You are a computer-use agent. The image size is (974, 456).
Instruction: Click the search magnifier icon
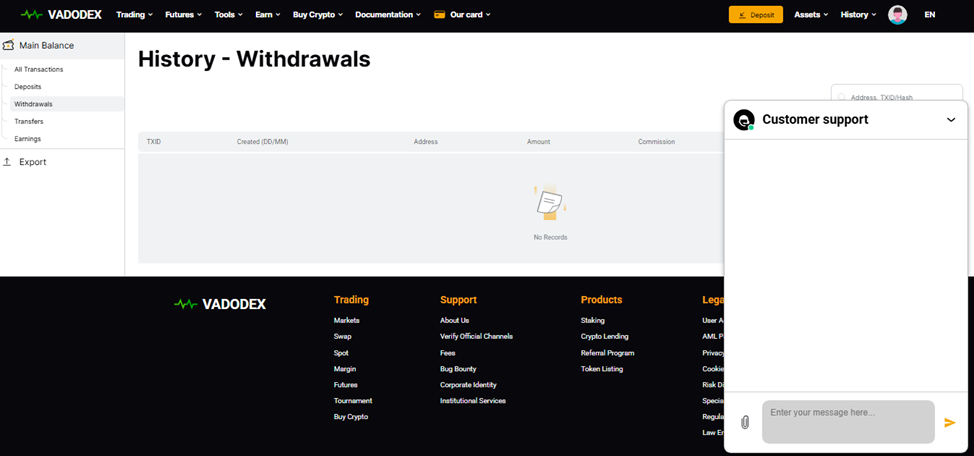842,97
